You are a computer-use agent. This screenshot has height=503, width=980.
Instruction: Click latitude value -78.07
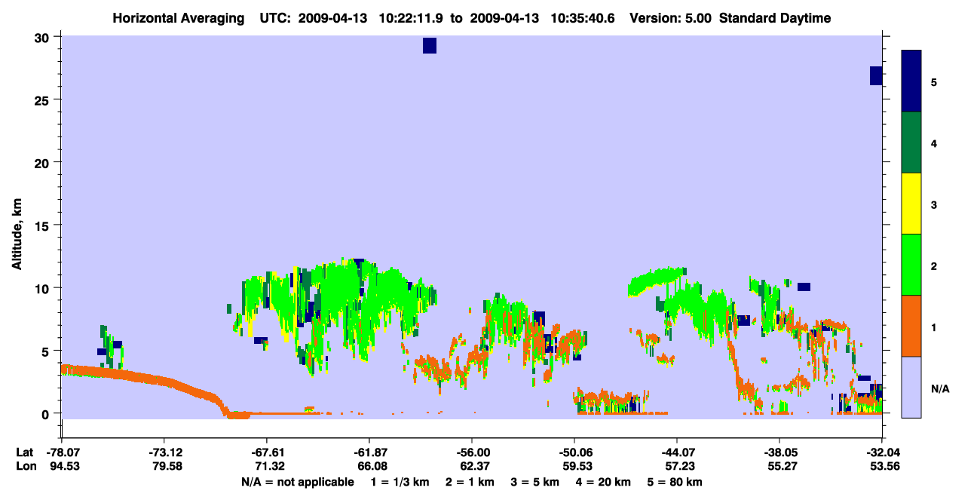click(61, 452)
